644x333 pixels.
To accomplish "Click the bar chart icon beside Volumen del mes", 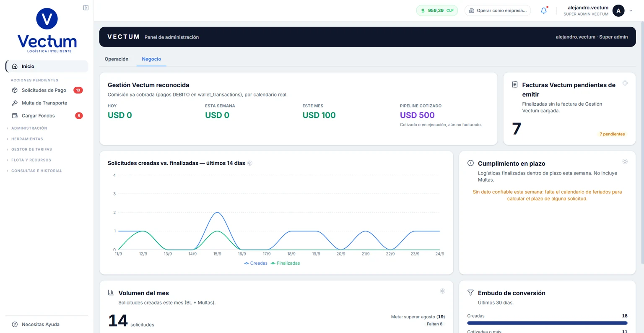I will (x=111, y=292).
